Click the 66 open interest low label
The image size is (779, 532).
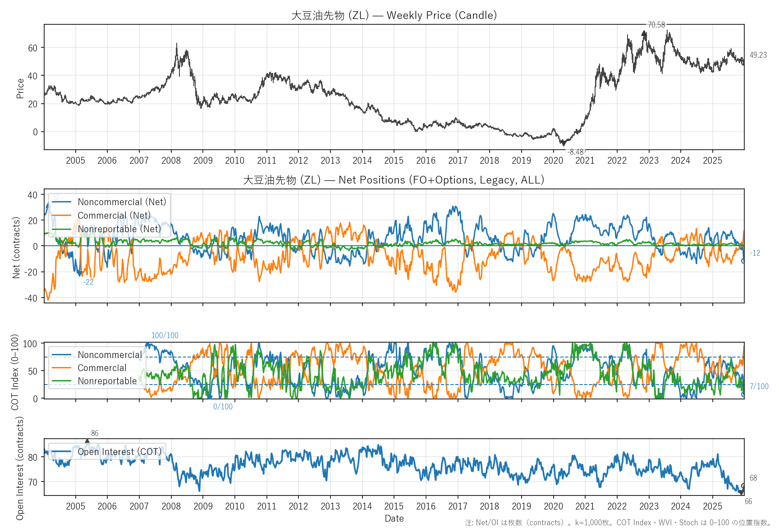coord(748,501)
